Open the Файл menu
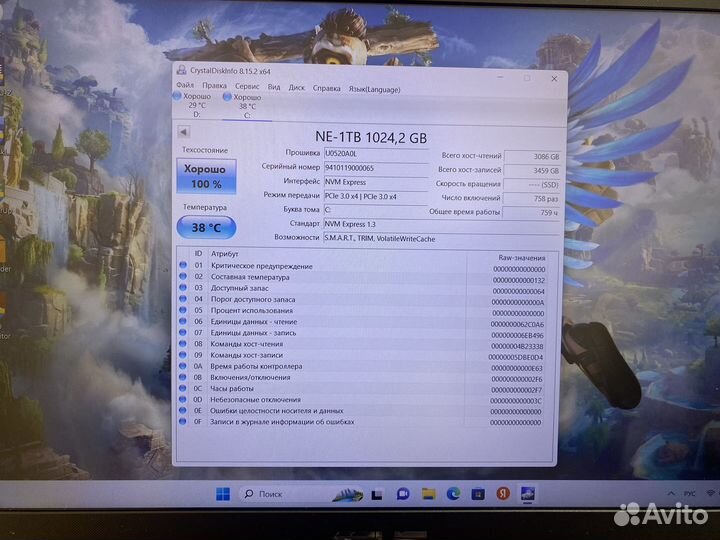 (x=185, y=85)
